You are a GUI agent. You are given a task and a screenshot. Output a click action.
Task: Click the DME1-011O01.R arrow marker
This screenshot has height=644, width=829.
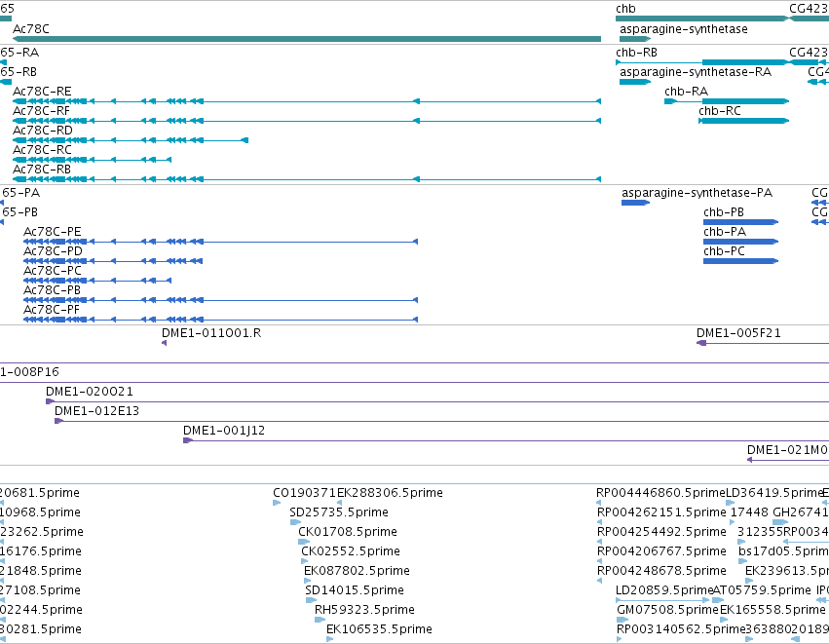164,343
